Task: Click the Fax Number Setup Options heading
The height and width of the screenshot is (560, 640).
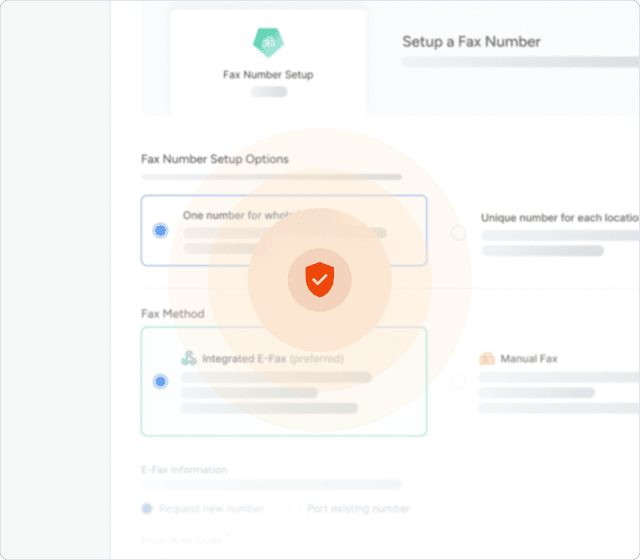Action: (x=215, y=159)
